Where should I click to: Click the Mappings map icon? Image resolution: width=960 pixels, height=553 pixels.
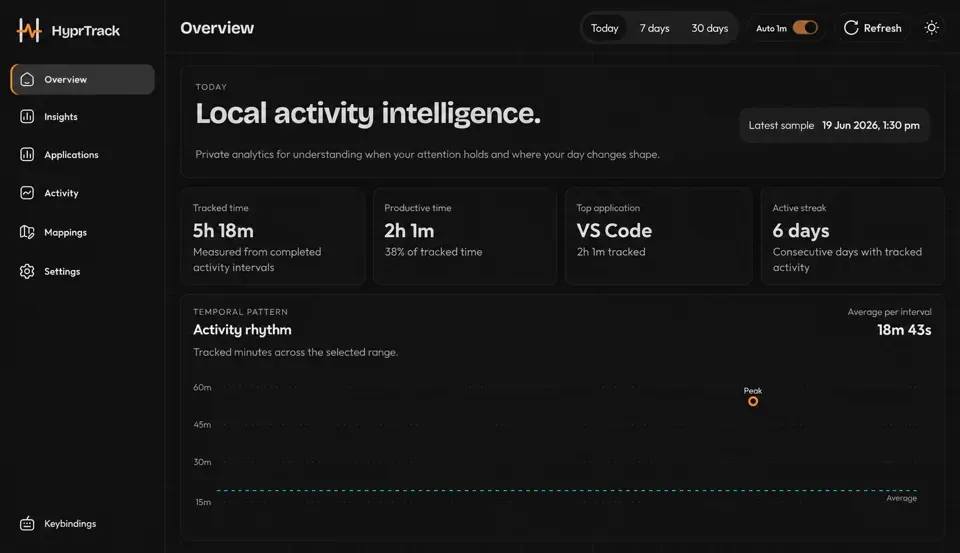tap(27, 232)
